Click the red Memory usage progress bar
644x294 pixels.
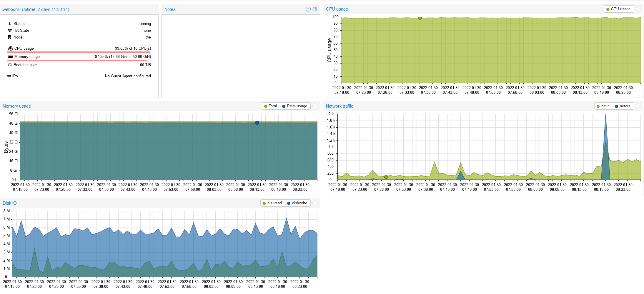(77, 61)
